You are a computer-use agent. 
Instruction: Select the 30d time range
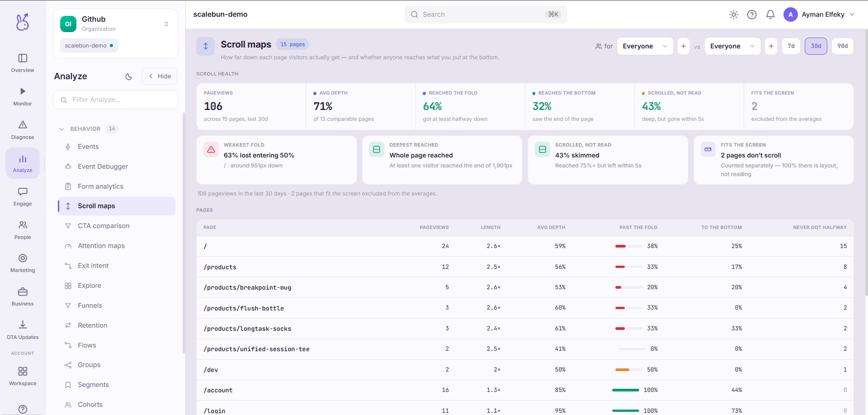(x=816, y=46)
